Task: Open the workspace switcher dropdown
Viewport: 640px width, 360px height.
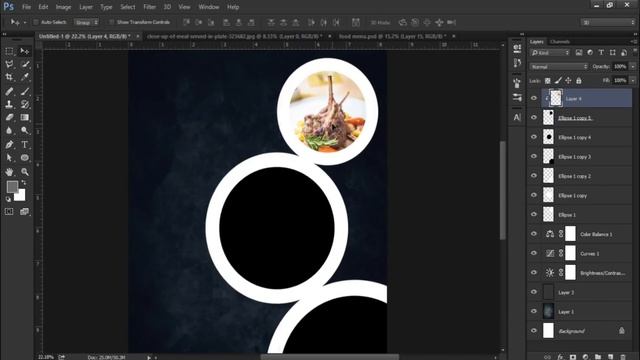Action: coord(608,22)
